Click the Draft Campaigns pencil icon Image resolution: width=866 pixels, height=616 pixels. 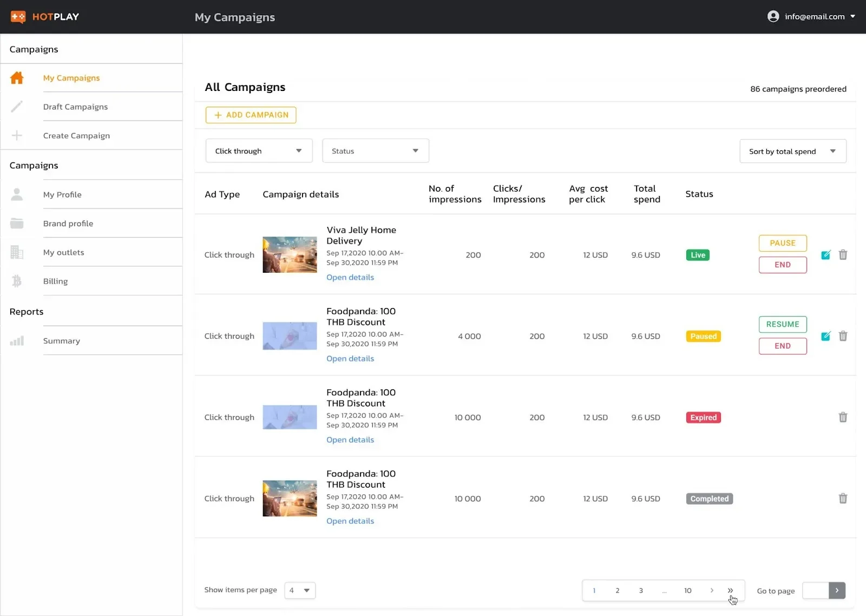pyautogui.click(x=17, y=107)
